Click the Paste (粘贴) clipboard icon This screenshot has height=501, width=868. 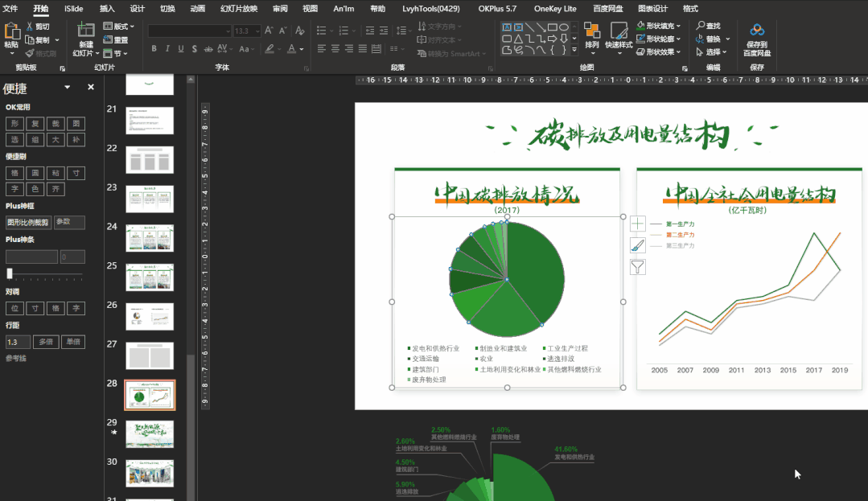click(11, 32)
